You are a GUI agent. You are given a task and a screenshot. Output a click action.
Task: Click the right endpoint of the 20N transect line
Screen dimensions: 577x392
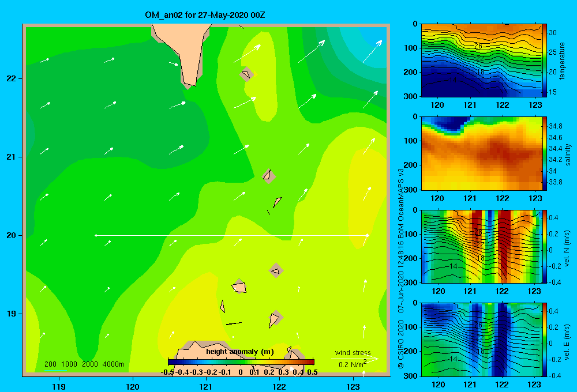pyautogui.click(x=367, y=235)
